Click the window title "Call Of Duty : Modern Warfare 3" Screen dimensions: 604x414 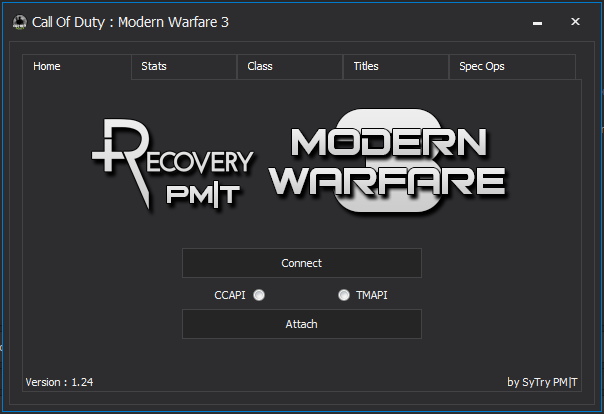pos(130,22)
